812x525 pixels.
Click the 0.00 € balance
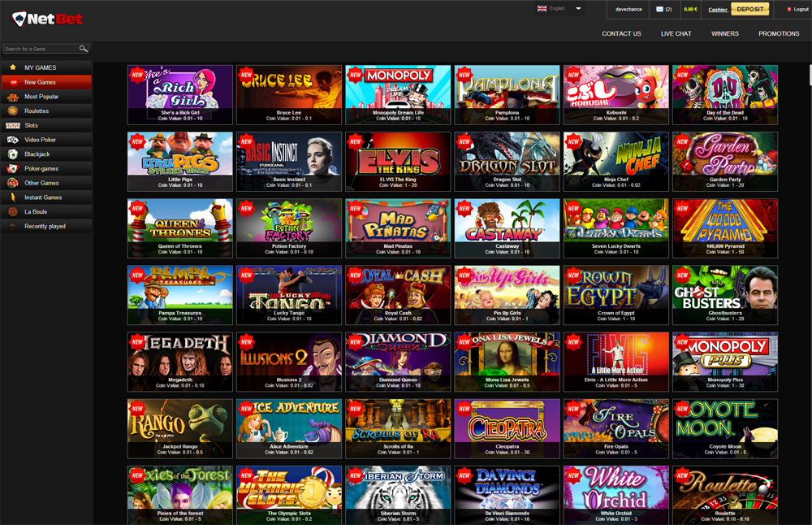coord(690,9)
